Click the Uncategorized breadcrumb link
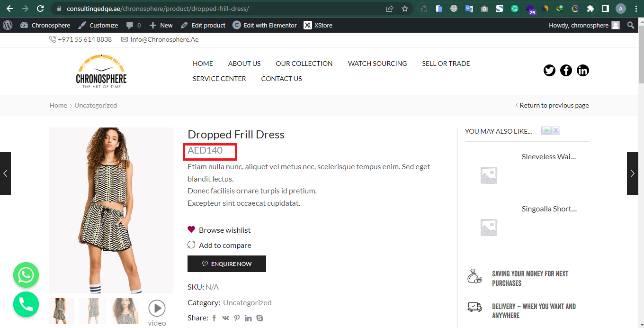This screenshot has height=328, width=644. pyautogui.click(x=96, y=105)
